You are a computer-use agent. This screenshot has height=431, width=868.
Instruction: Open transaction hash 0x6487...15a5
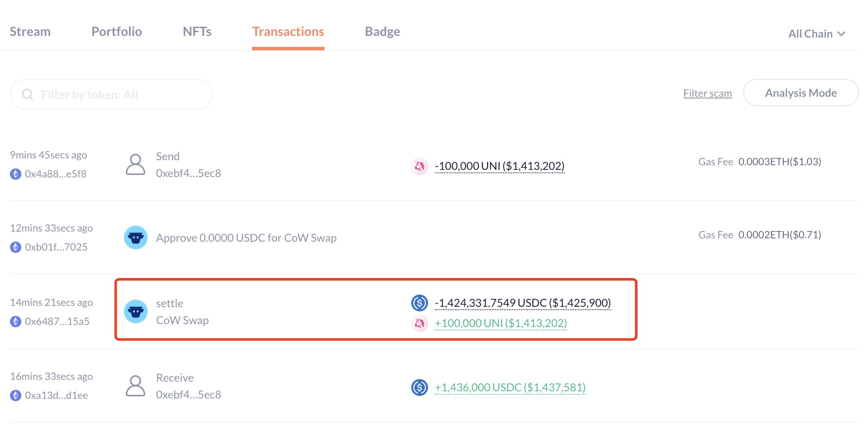[57, 322]
